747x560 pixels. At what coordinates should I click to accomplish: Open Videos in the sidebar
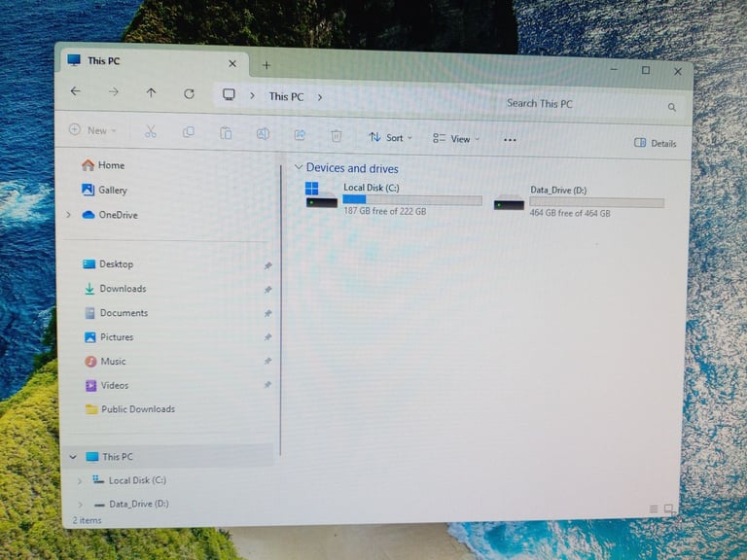pos(107,385)
